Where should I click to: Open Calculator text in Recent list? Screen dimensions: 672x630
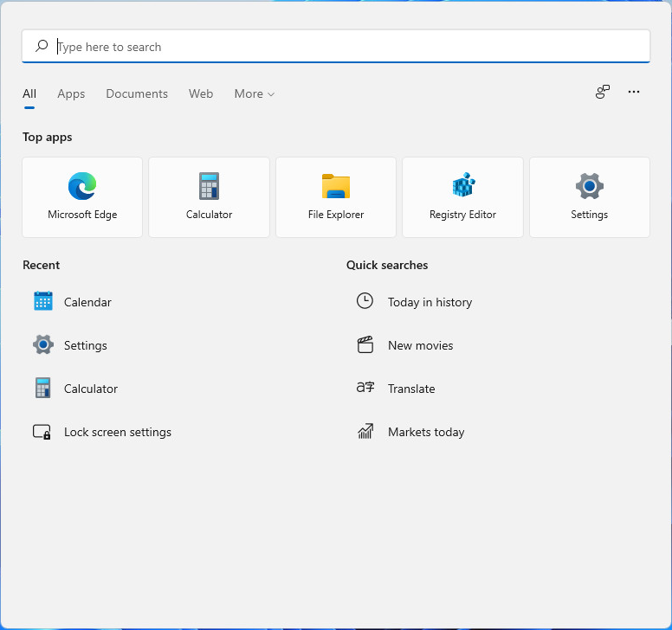click(91, 389)
